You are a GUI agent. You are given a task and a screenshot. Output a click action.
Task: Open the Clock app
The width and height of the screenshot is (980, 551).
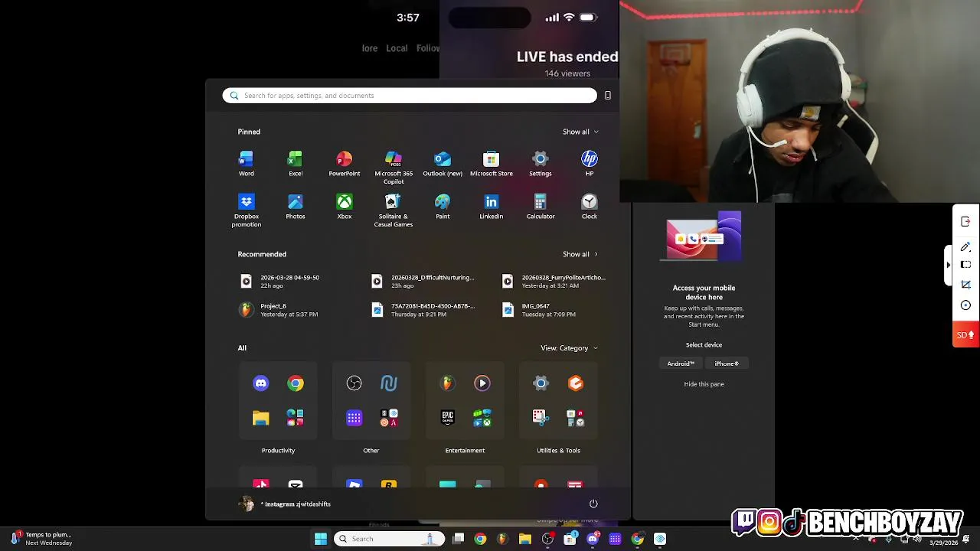(589, 206)
